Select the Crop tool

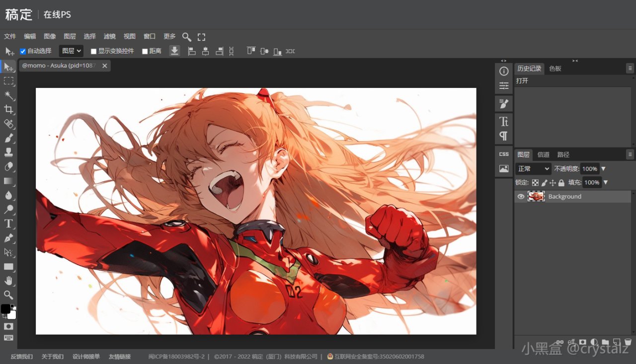point(8,109)
